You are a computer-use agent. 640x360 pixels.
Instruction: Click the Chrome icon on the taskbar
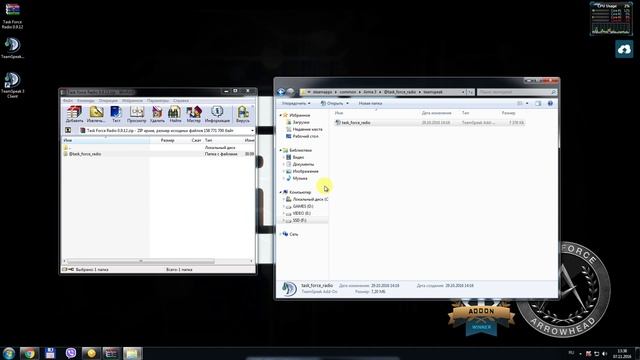pos(29,353)
